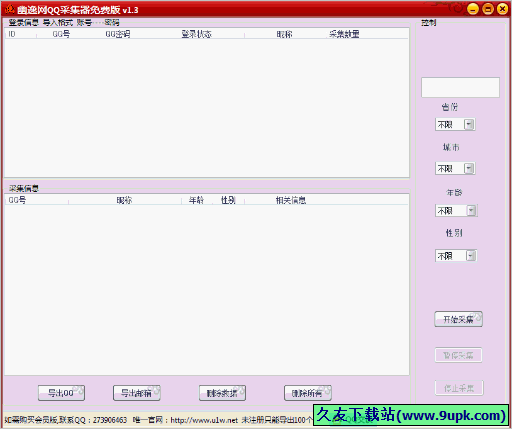The height and width of the screenshot is (429, 512).
Task: Select the 昵称 column header in 采集信息 list
Action: click(x=124, y=200)
